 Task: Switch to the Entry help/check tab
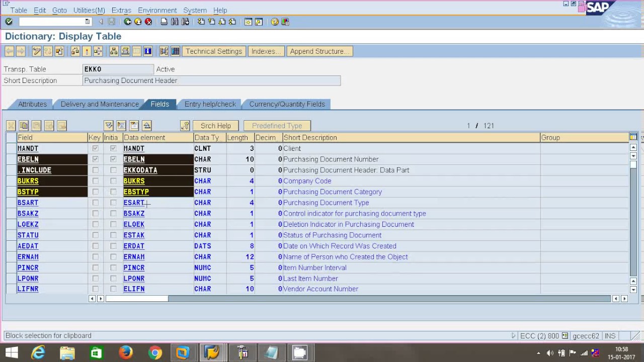[210, 104]
